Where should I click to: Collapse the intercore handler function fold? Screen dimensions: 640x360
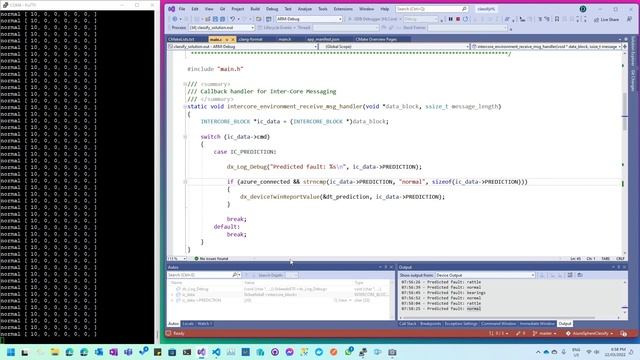(185, 107)
